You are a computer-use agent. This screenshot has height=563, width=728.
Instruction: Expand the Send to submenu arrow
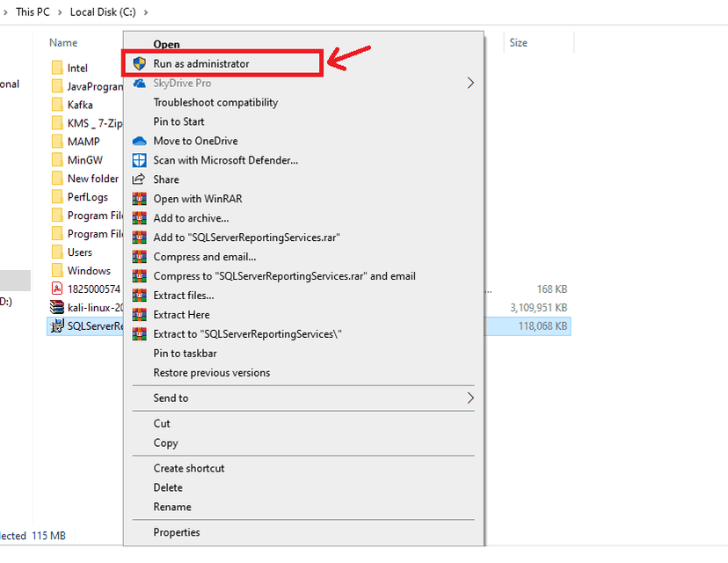[470, 398]
